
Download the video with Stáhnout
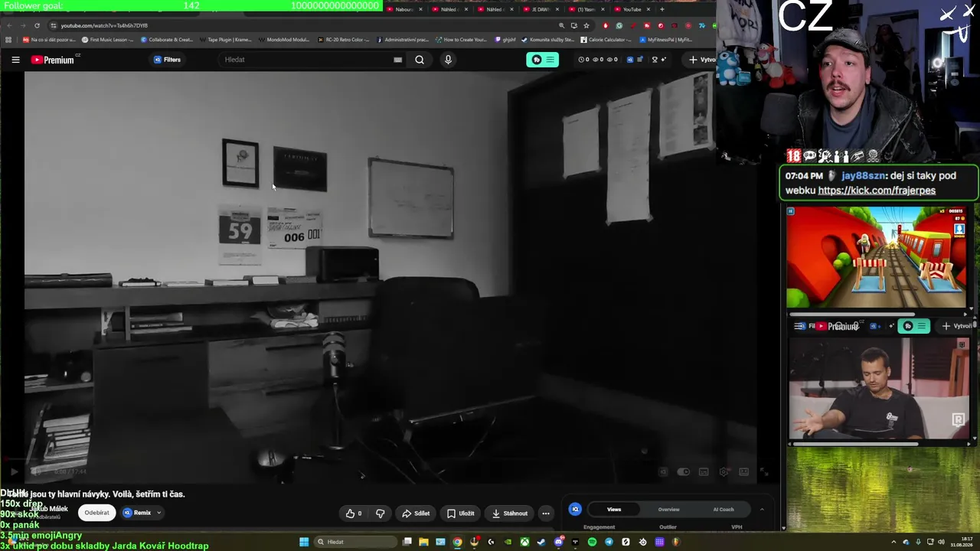[510, 514]
